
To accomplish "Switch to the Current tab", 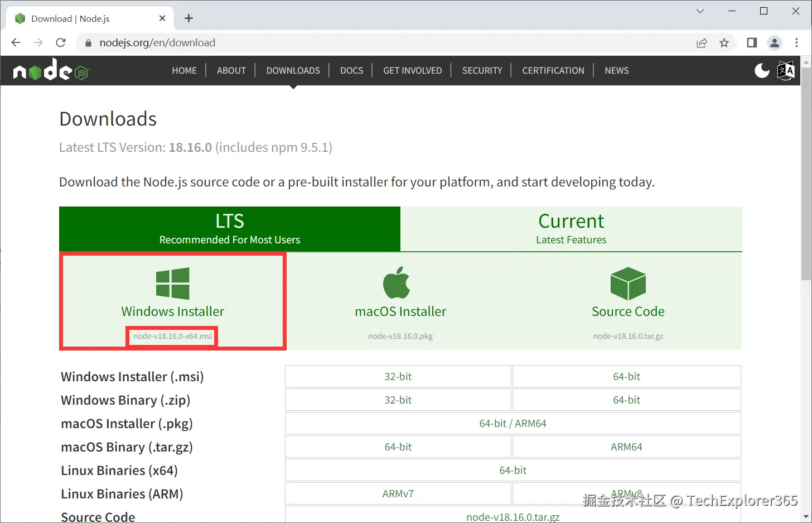I will click(571, 229).
